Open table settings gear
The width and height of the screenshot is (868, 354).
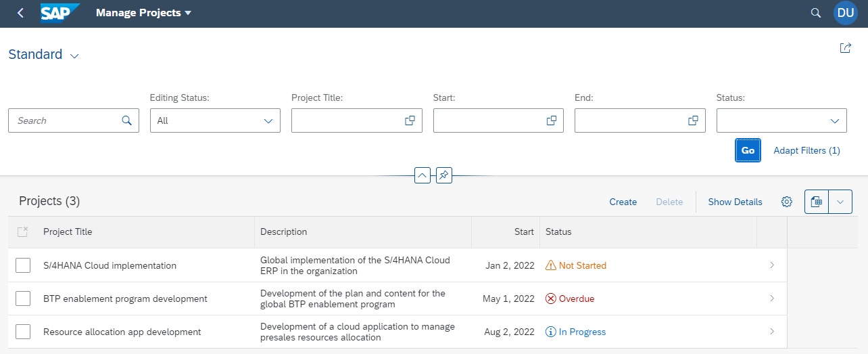pyautogui.click(x=786, y=202)
